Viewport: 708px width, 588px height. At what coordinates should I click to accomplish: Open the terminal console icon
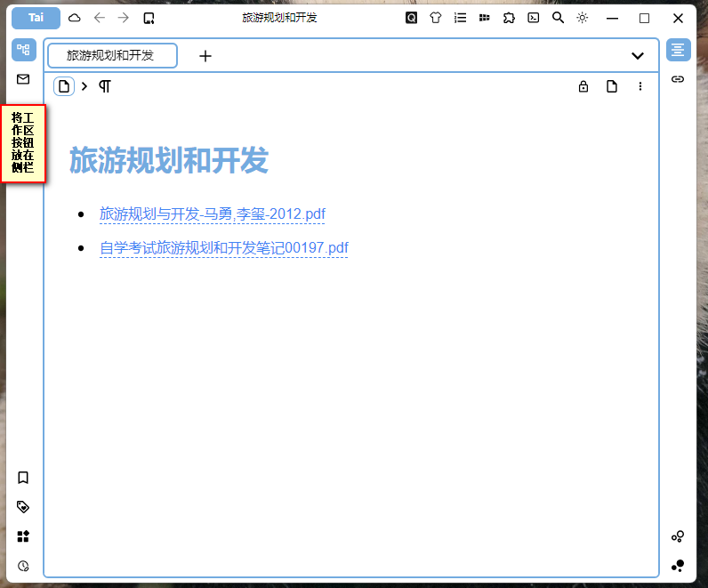coord(533,18)
